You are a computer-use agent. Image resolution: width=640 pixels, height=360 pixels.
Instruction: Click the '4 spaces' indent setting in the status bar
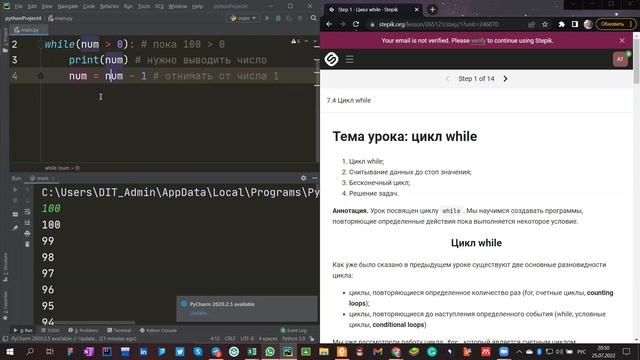(268, 338)
